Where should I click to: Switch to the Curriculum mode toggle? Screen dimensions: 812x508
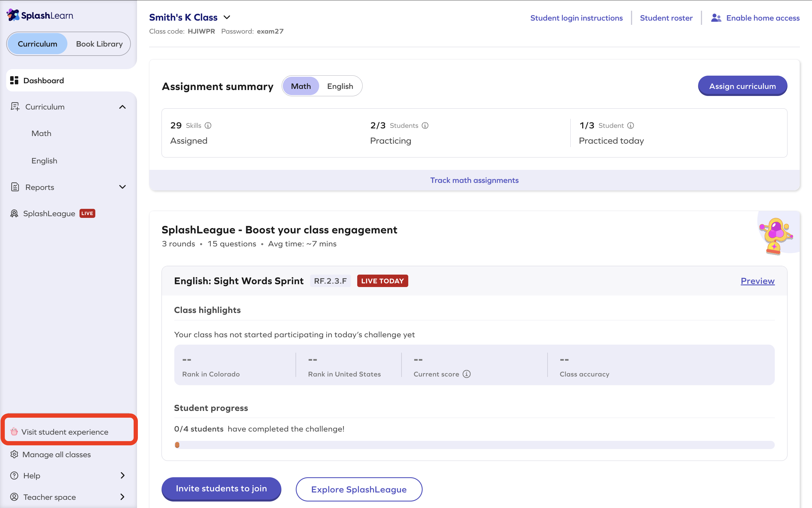tap(37, 44)
